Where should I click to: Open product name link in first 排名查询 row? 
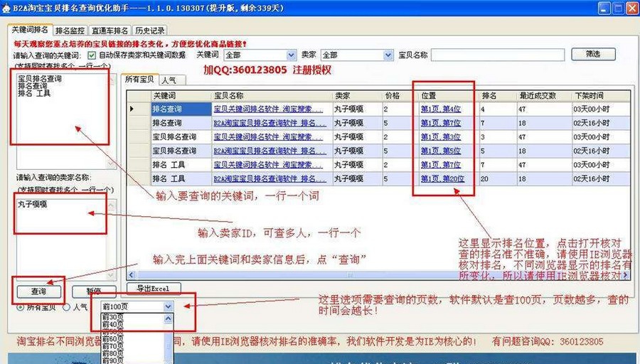[x=268, y=109]
